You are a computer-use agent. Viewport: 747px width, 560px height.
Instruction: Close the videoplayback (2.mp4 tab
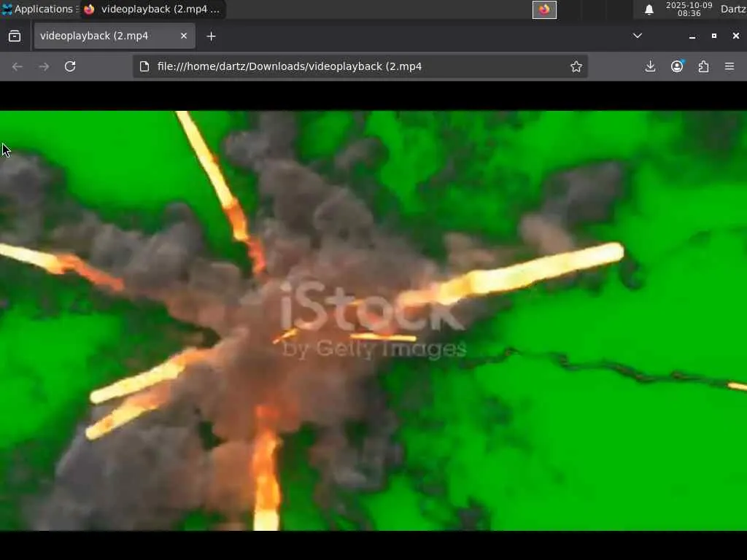click(x=183, y=36)
